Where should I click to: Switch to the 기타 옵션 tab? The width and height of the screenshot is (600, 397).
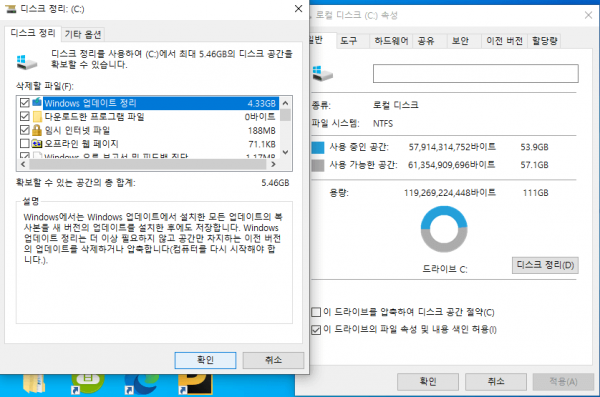pos(83,34)
